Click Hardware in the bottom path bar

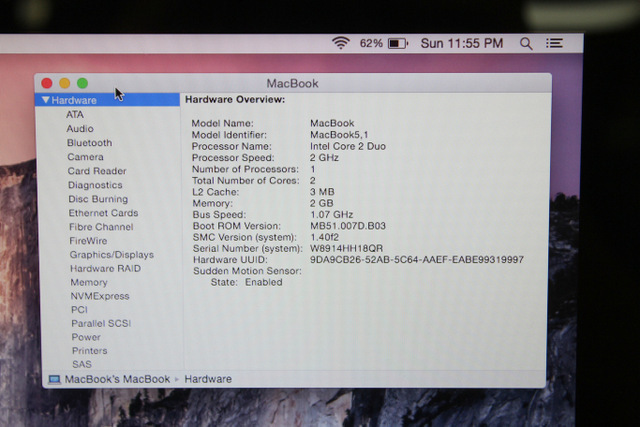[208, 379]
